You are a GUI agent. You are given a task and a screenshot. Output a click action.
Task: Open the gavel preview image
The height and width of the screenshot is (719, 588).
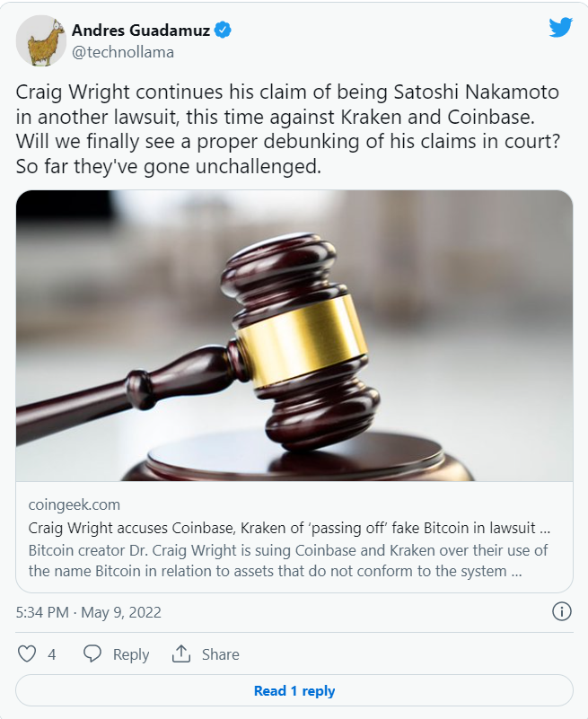pyautogui.click(x=294, y=336)
